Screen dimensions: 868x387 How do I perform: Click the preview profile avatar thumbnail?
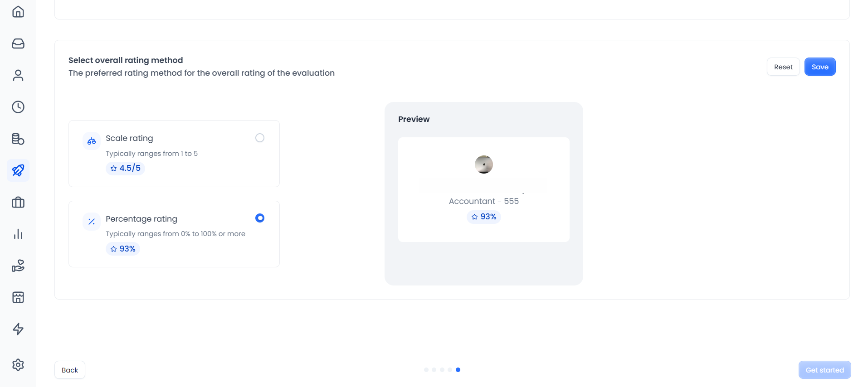[x=484, y=164]
